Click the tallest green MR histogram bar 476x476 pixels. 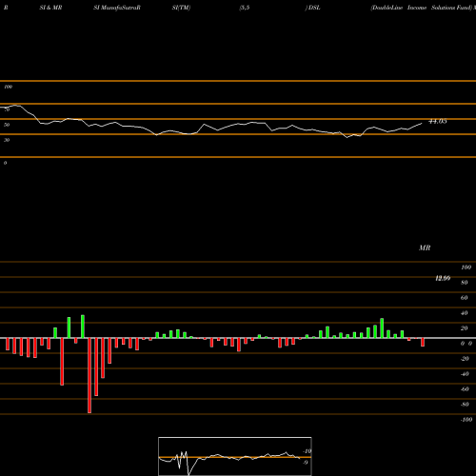click(x=83, y=327)
